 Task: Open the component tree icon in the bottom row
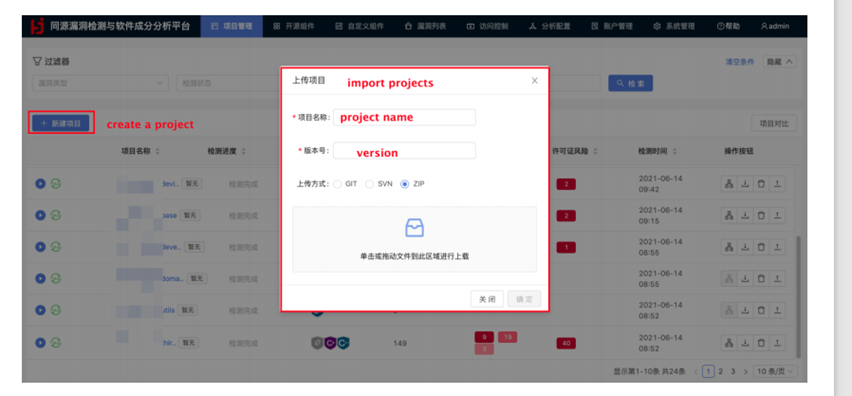coord(729,343)
